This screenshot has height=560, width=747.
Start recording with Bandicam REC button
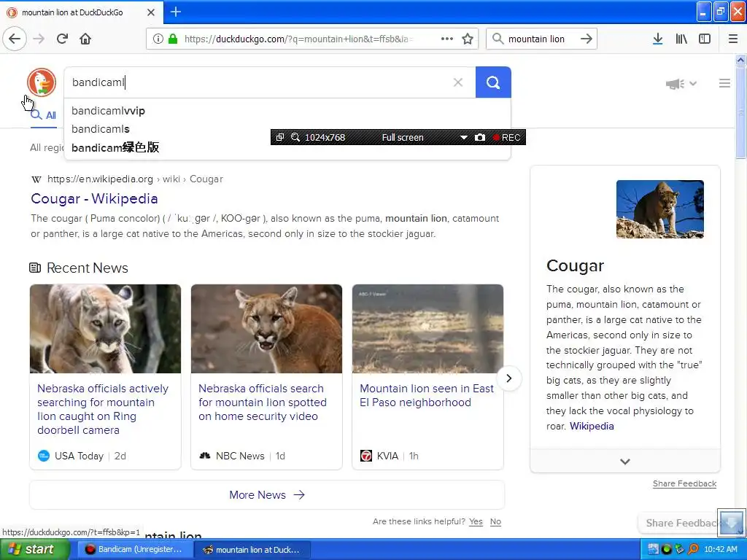506,137
